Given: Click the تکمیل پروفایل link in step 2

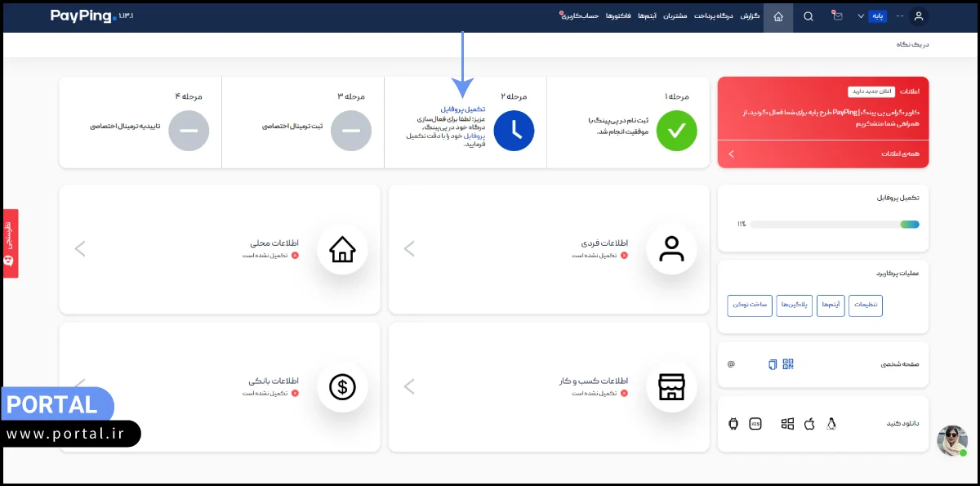Looking at the screenshot, I should (x=462, y=109).
